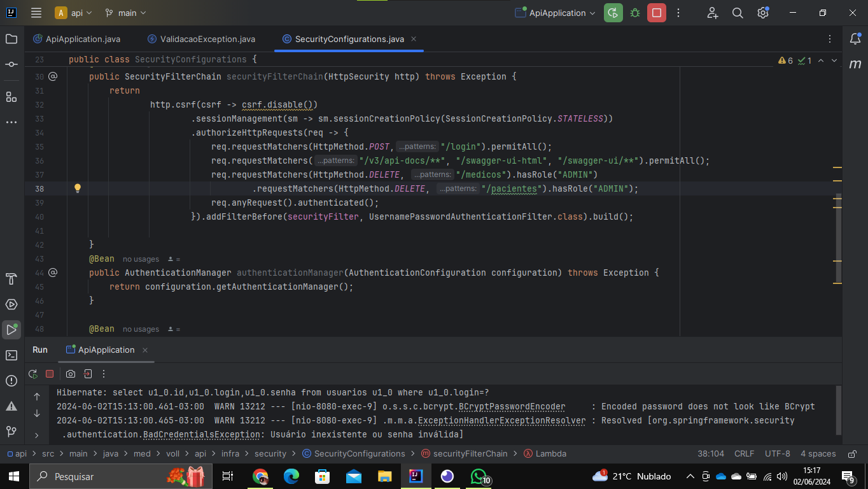Open ExceptionHandlerExceptionResolver console link

[x=501, y=421]
